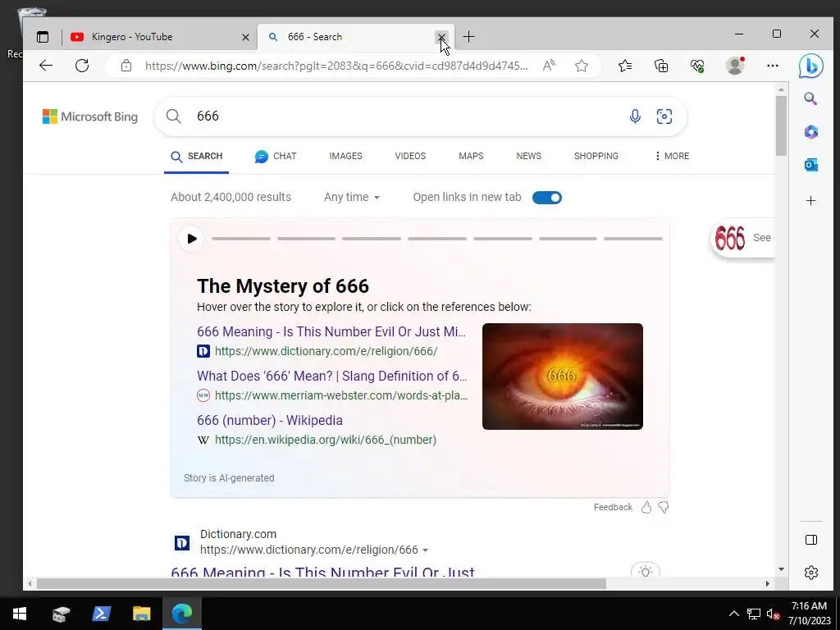
Task: Click the muted volume tray icon
Action: pyautogui.click(x=773, y=614)
